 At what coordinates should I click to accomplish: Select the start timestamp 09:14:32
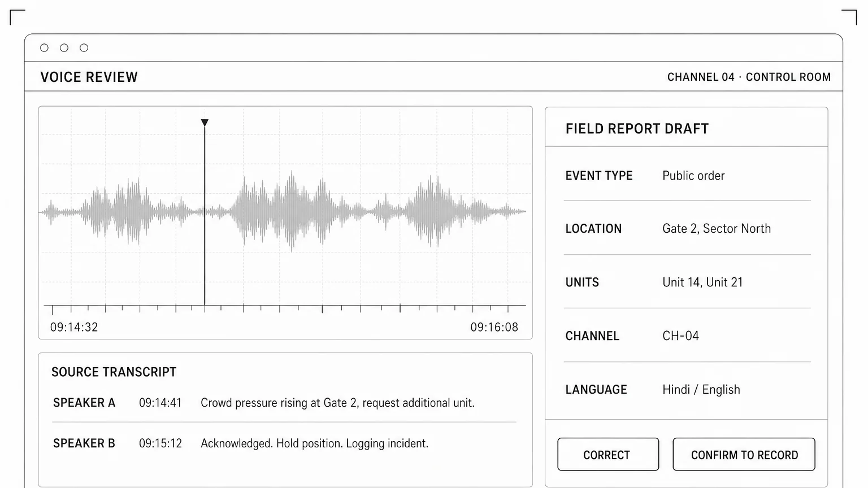click(74, 327)
